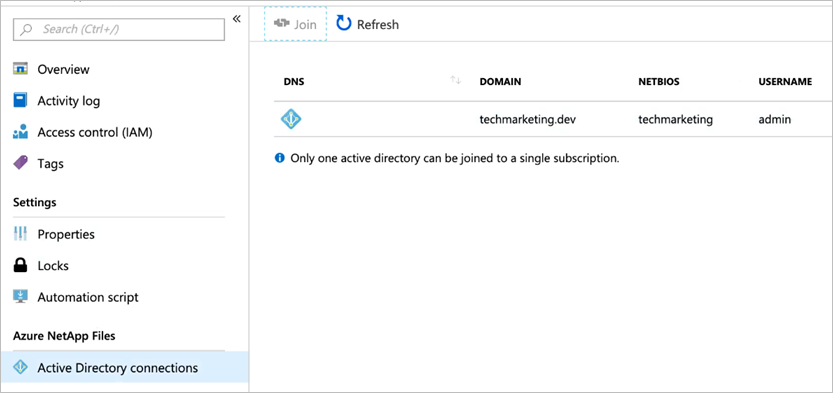This screenshot has width=833, height=393.
Task: Click the Overview icon
Action: click(x=20, y=69)
